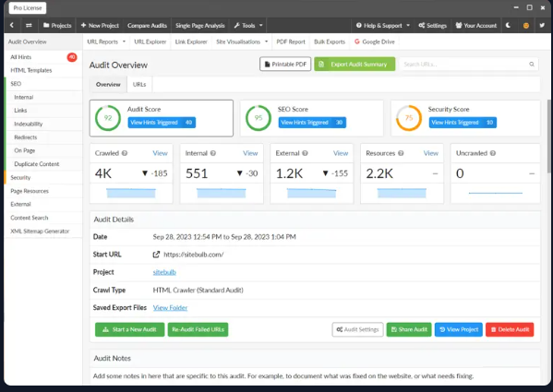Click the SEO Score 95 circular gauge

tap(258, 118)
